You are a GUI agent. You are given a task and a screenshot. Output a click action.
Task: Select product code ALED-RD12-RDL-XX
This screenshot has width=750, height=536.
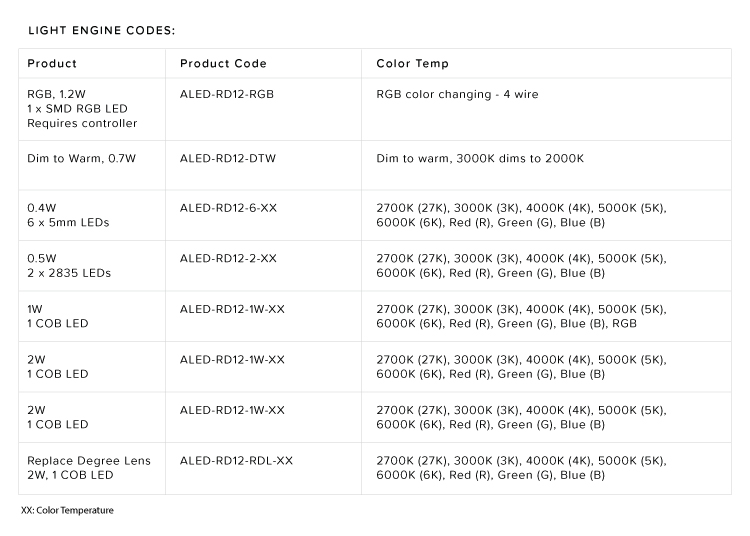236,460
